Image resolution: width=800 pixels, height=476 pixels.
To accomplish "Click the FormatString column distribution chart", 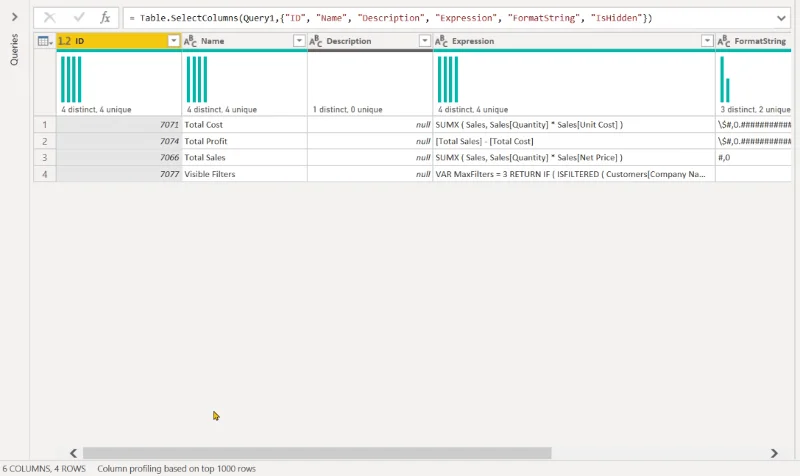I will coord(724,80).
